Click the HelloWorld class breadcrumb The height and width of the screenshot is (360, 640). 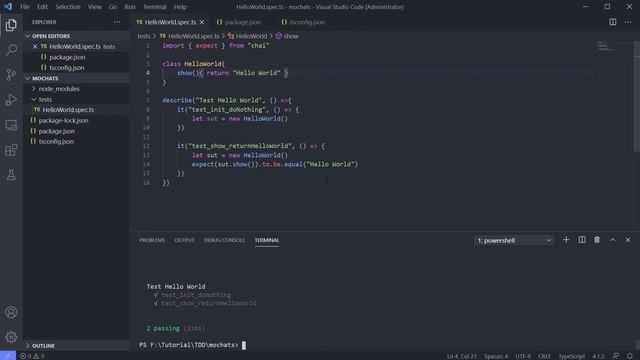click(248, 36)
